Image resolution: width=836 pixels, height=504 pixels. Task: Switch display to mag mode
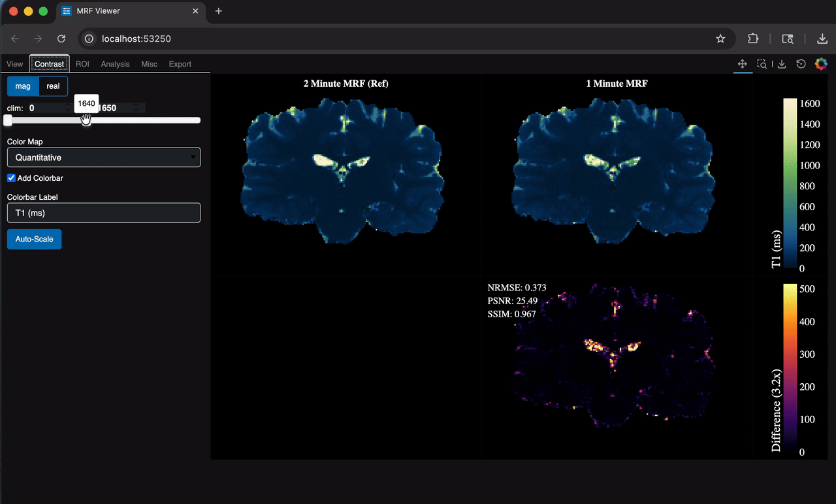(23, 86)
